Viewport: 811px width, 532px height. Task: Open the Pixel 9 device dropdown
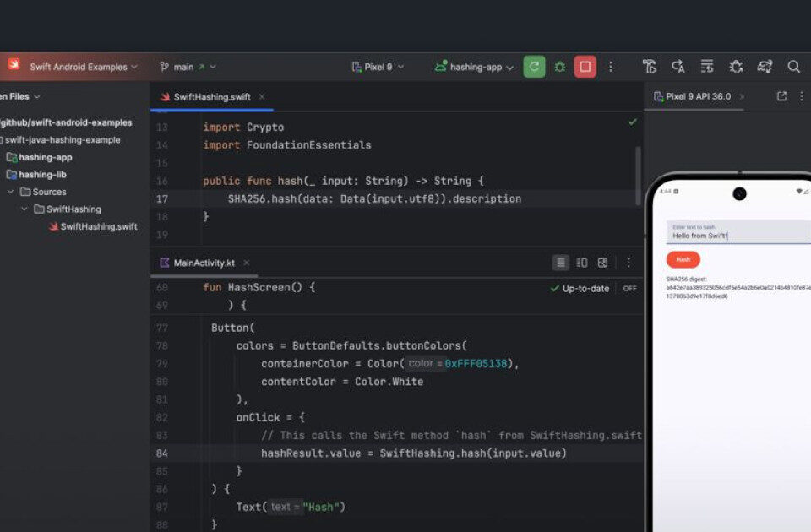(378, 67)
